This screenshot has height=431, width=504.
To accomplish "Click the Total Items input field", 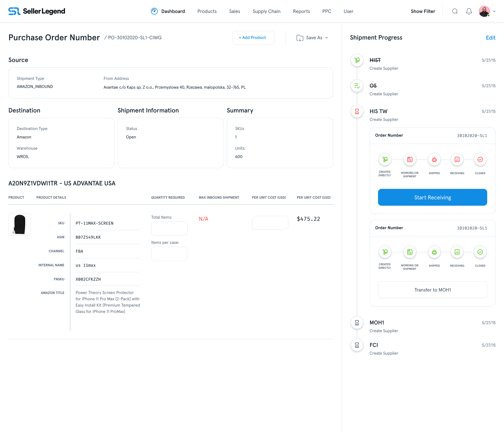I will coord(169,228).
